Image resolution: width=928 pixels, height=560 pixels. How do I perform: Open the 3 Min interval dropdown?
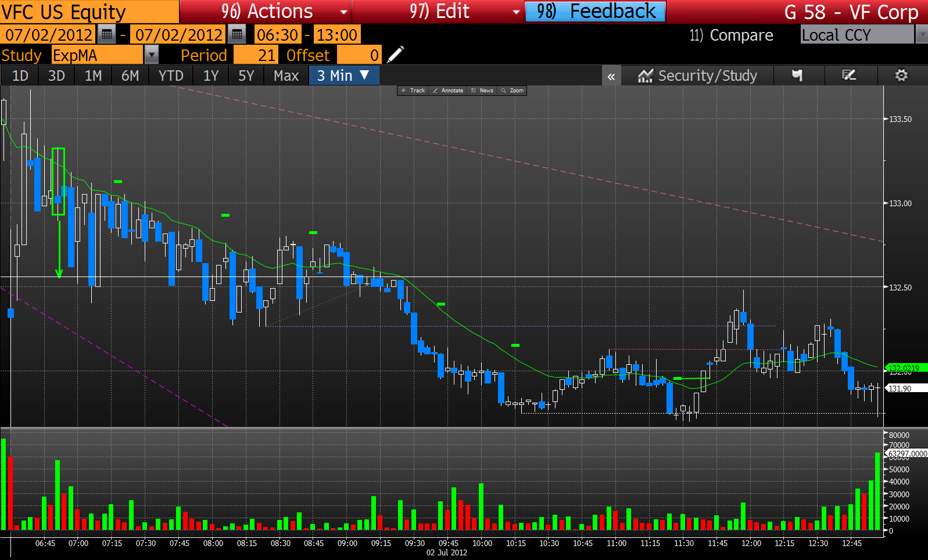(344, 76)
